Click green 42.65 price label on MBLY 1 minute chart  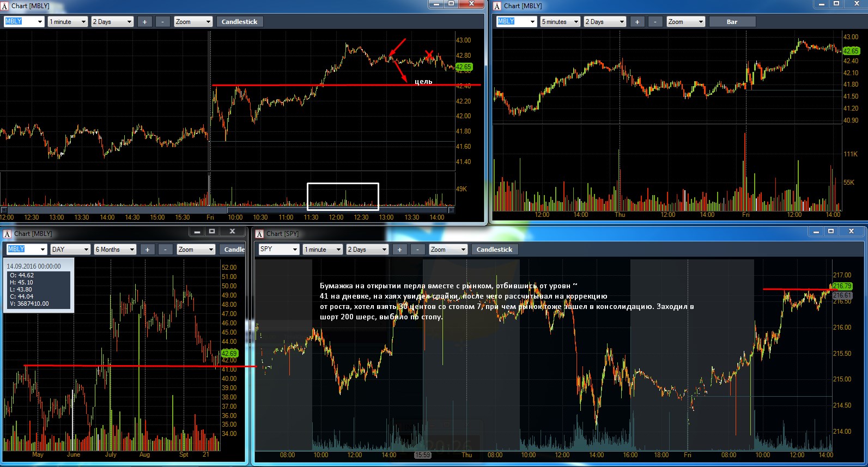point(464,67)
